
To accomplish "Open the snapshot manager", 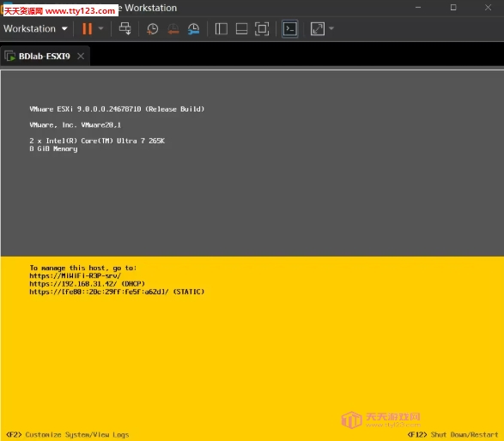I will click(x=193, y=29).
